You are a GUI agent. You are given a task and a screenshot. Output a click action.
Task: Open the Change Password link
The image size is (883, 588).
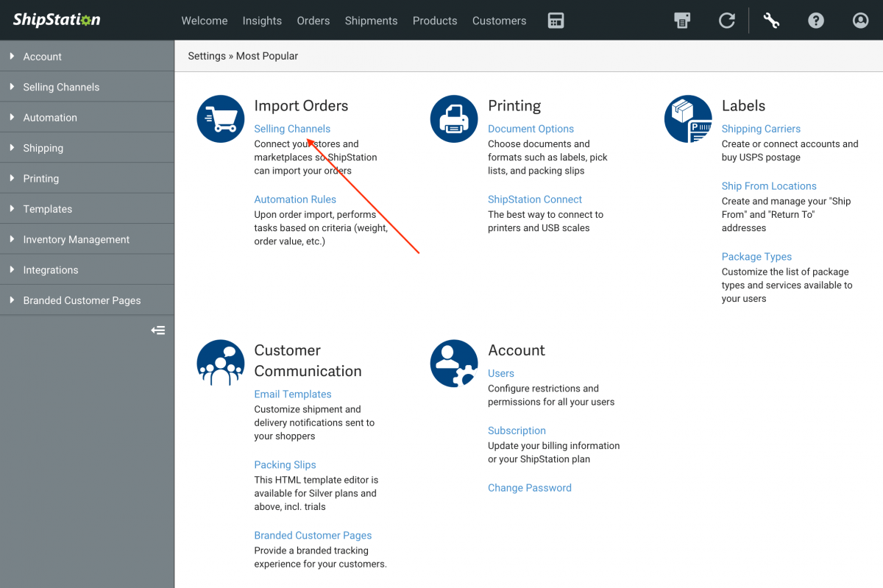(530, 488)
